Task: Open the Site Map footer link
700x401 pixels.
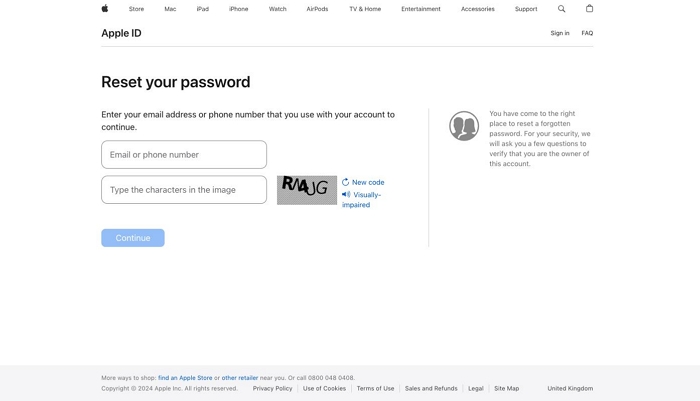Action: tap(507, 388)
